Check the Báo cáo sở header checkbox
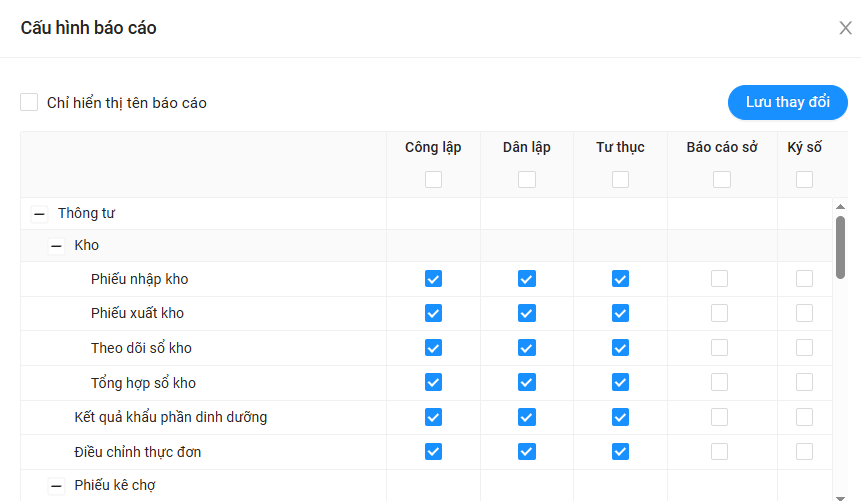This screenshot has width=861, height=501. 721,180
